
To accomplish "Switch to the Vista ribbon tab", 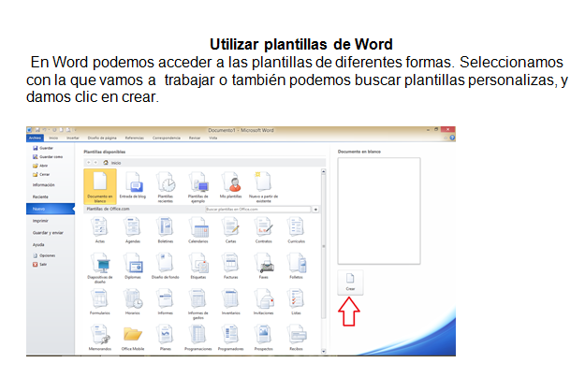I will coord(213,138).
